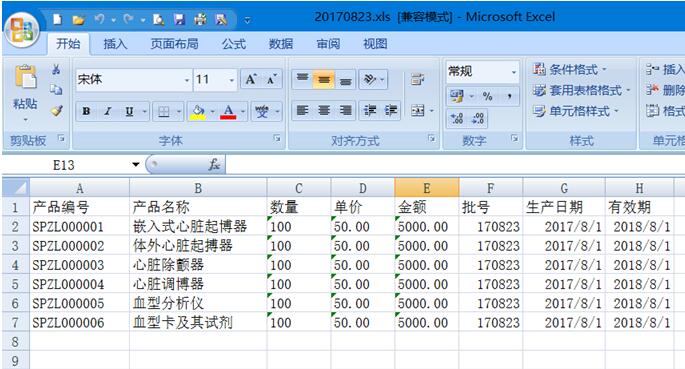685x369 pixels.
Task: Click the Office button logo
Action: [21, 30]
